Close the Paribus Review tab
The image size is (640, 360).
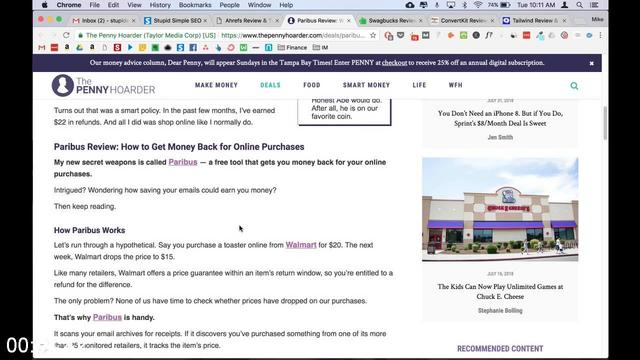(x=349, y=20)
